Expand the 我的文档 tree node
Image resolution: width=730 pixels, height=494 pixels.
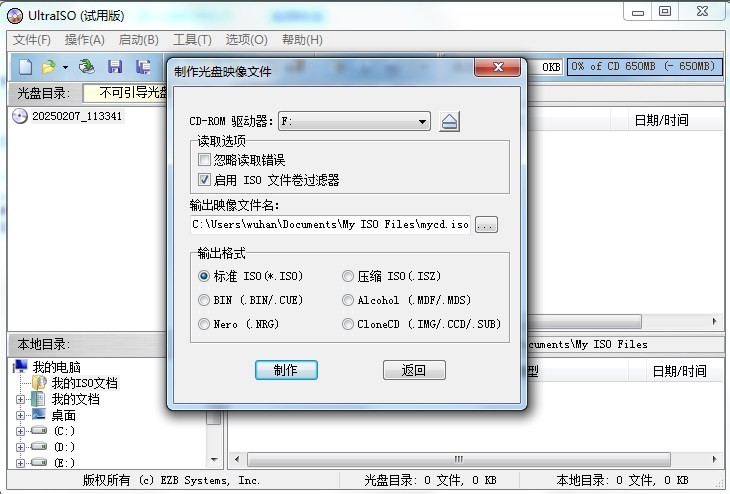point(20,399)
